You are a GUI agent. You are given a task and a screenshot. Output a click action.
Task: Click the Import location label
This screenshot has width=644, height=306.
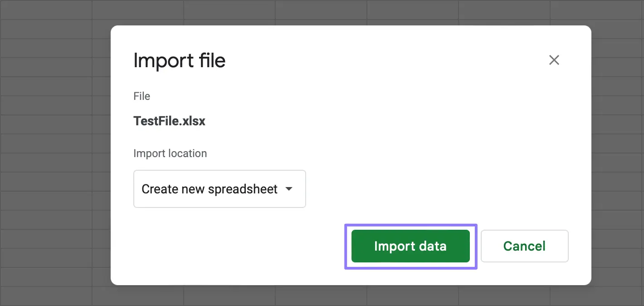click(x=170, y=153)
